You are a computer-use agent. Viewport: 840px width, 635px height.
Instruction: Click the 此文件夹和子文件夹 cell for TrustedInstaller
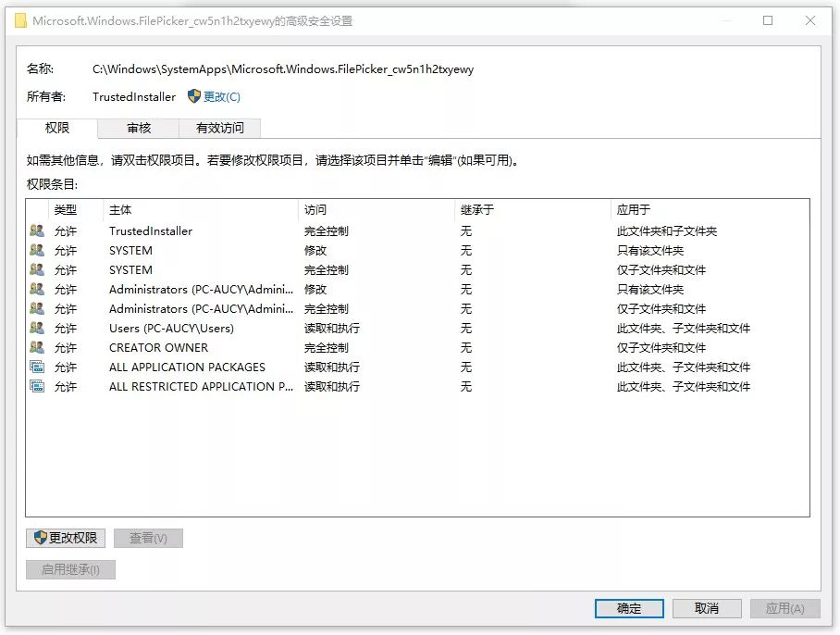tap(666, 231)
